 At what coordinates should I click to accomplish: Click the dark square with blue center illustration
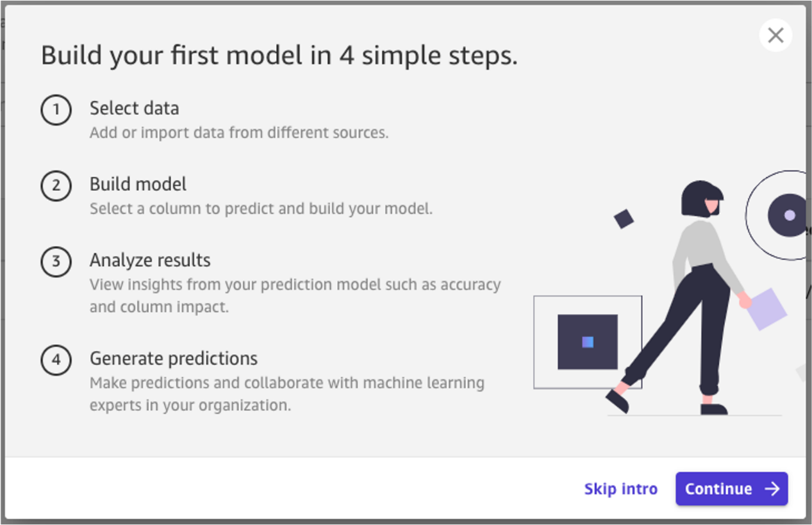pos(588,342)
